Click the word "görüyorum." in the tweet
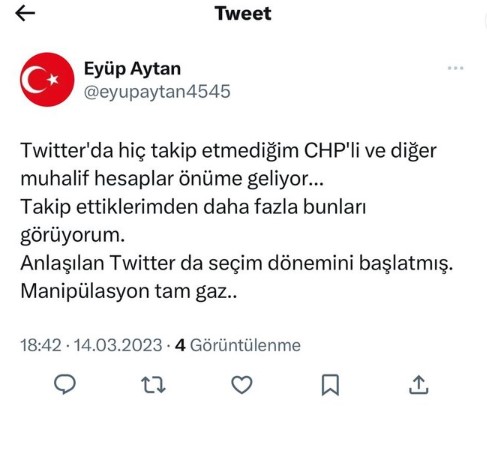 [73, 236]
